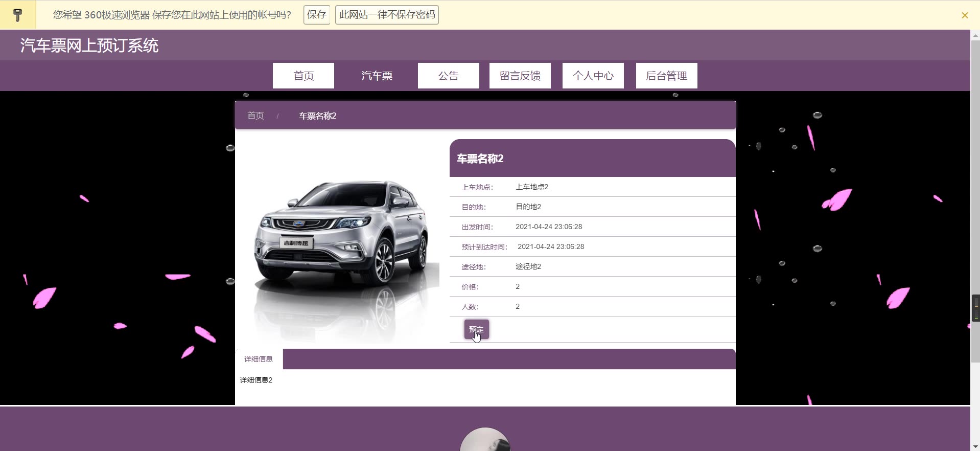Open the 汽车票 navigation menu item
The image size is (980, 451).
377,76
